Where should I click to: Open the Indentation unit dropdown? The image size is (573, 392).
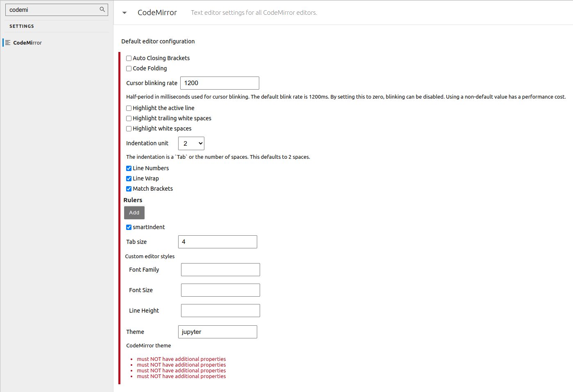pyautogui.click(x=191, y=143)
